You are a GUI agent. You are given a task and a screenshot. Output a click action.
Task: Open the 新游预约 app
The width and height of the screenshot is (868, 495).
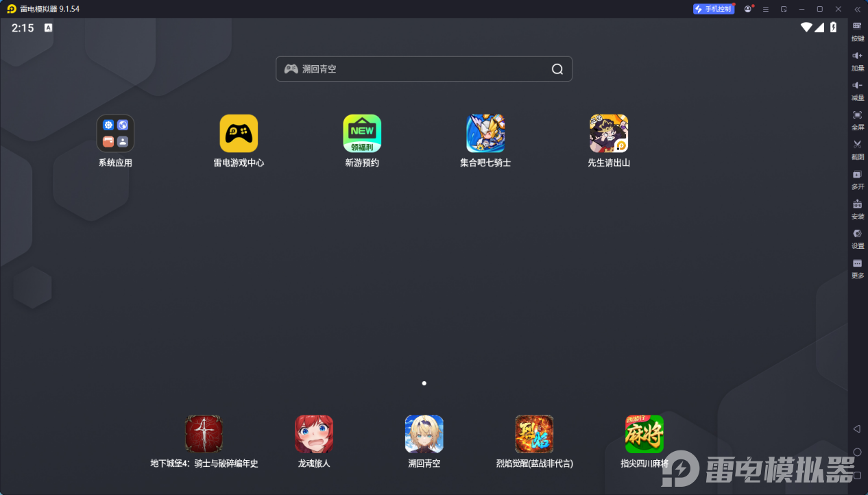point(362,133)
